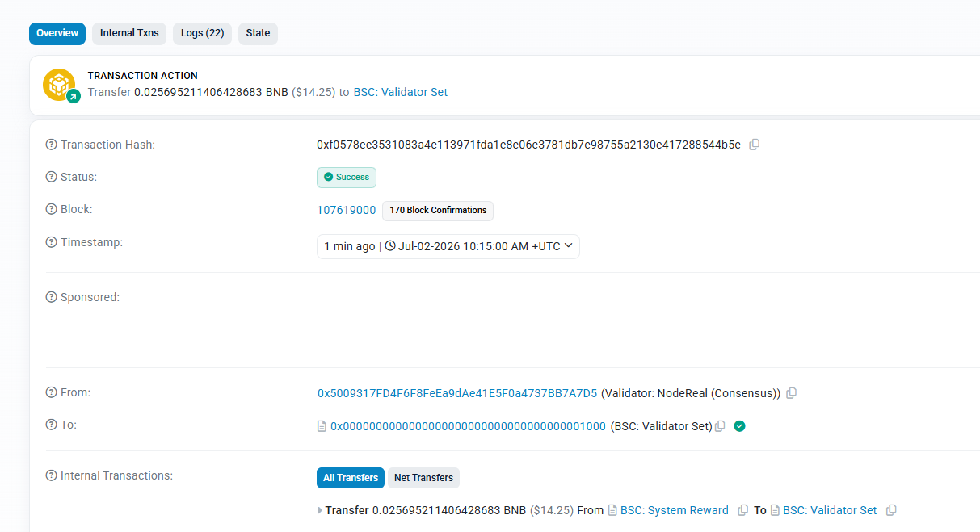Copy the internal transfer Validator Set address

tap(891, 510)
